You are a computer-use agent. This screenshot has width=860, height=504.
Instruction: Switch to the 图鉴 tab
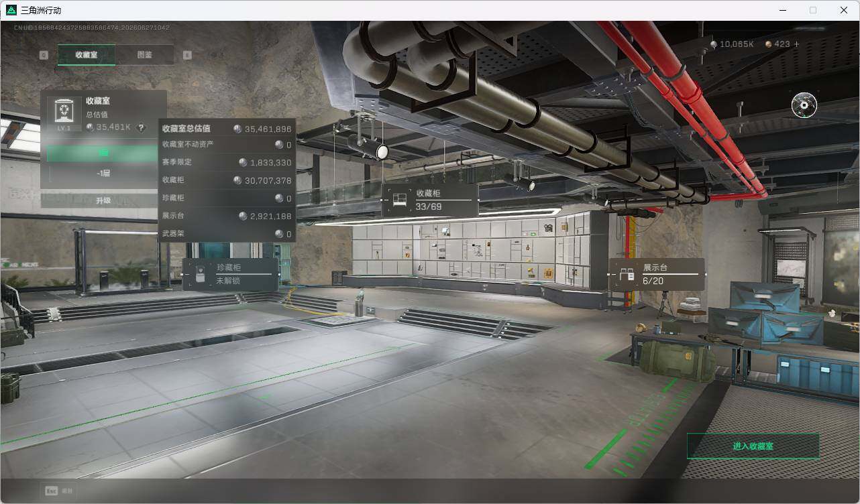point(145,55)
